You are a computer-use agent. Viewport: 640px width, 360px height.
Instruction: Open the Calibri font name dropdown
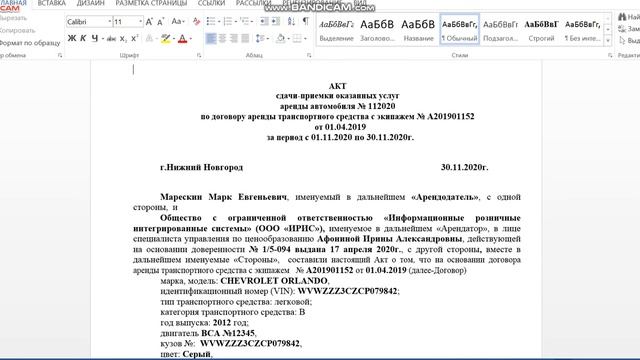(109, 22)
